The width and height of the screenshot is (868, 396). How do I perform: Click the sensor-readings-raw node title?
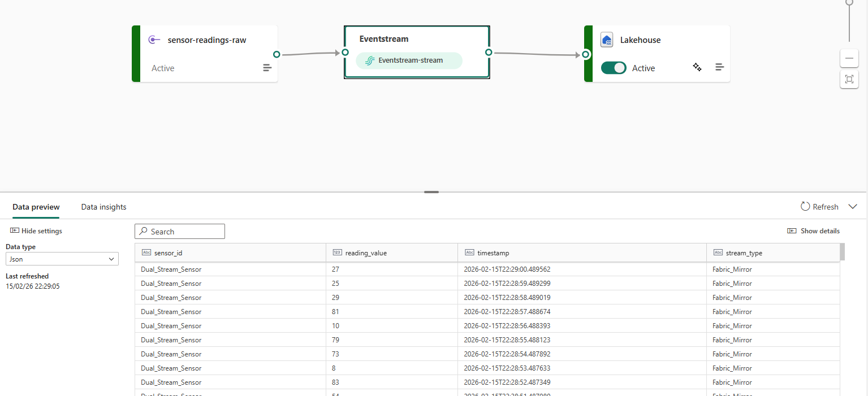coord(207,40)
